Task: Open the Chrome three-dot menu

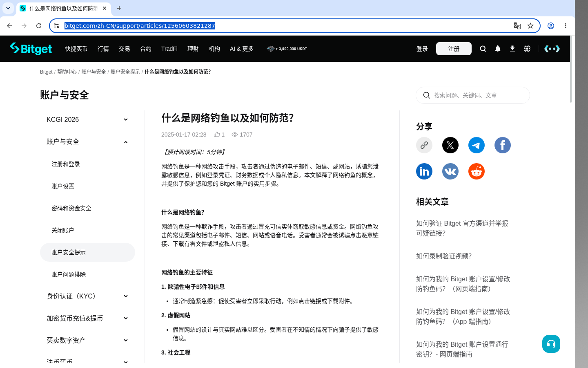Action: [566, 26]
